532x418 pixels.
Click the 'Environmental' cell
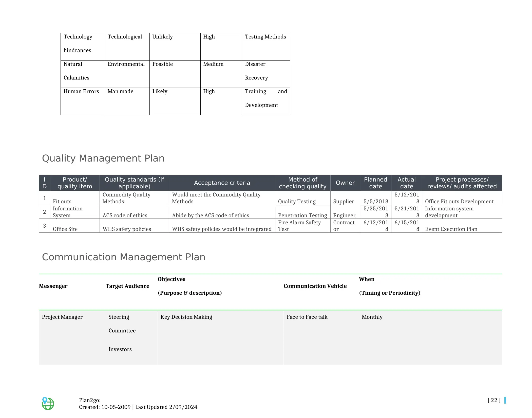[127, 74]
